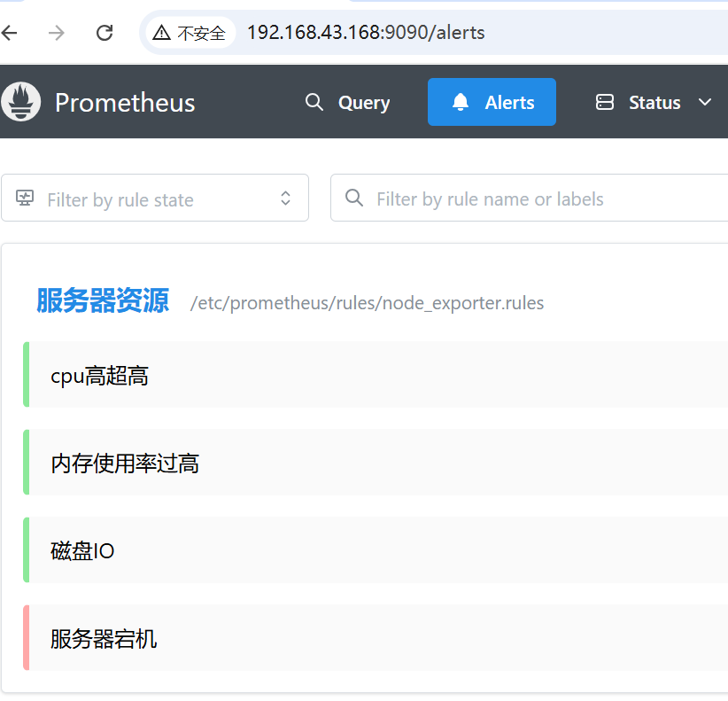Click the magnifier icon beside Query
Screen dimensions: 728x701
point(314,102)
